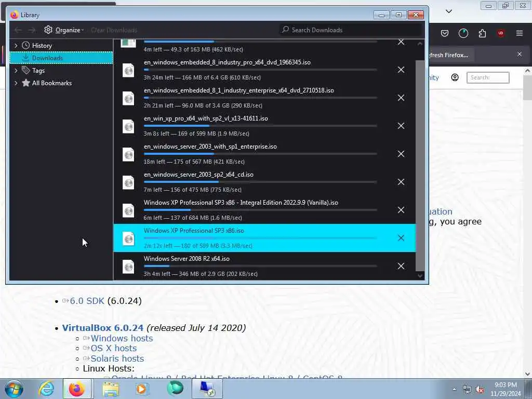
Task: Focus the Search Downloads field
Action: click(x=351, y=30)
